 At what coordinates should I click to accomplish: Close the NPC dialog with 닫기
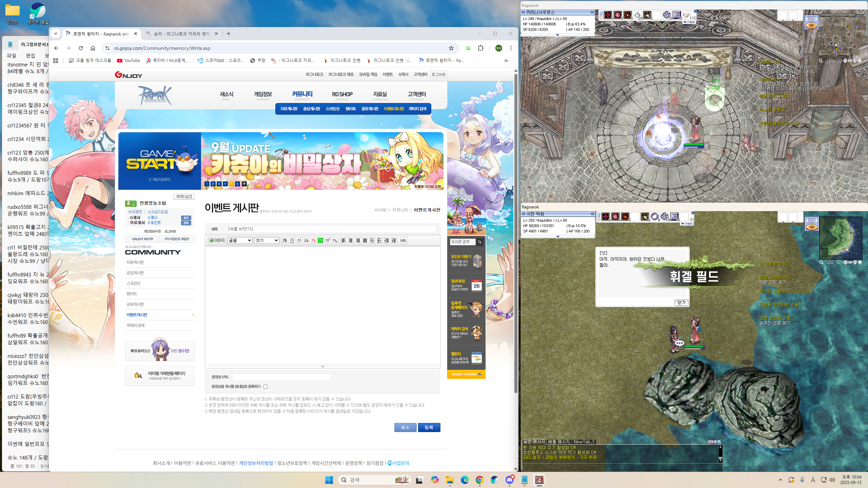[x=681, y=303]
